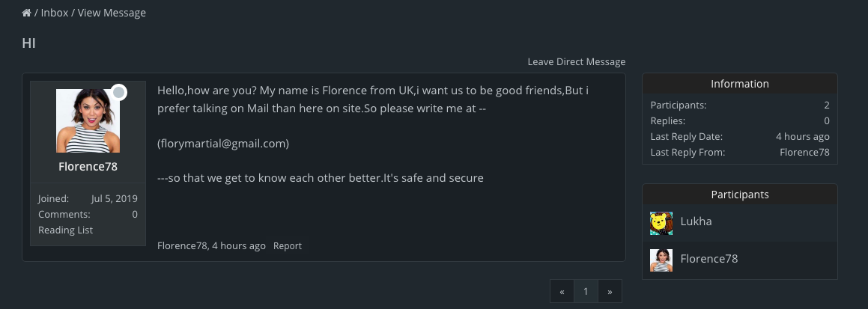Viewport: 868px width, 309px height.
Task: Click Leave Direct Message link
Action: tap(576, 62)
